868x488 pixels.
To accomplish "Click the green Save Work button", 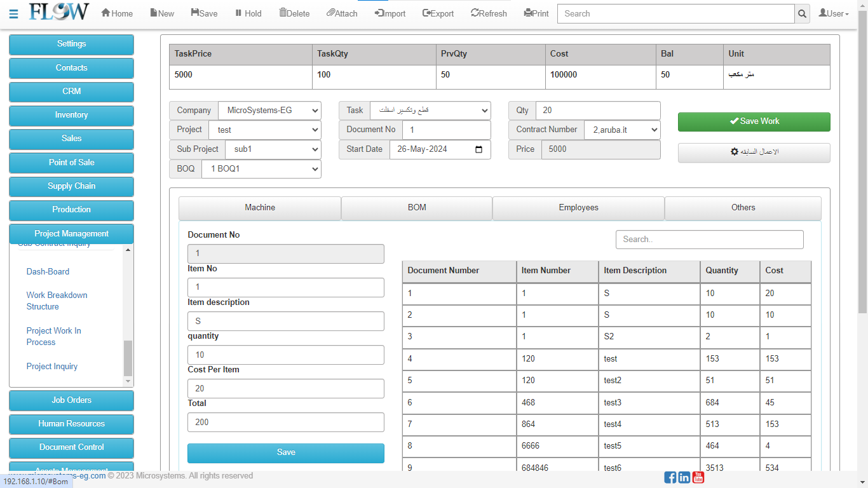I will click(754, 122).
